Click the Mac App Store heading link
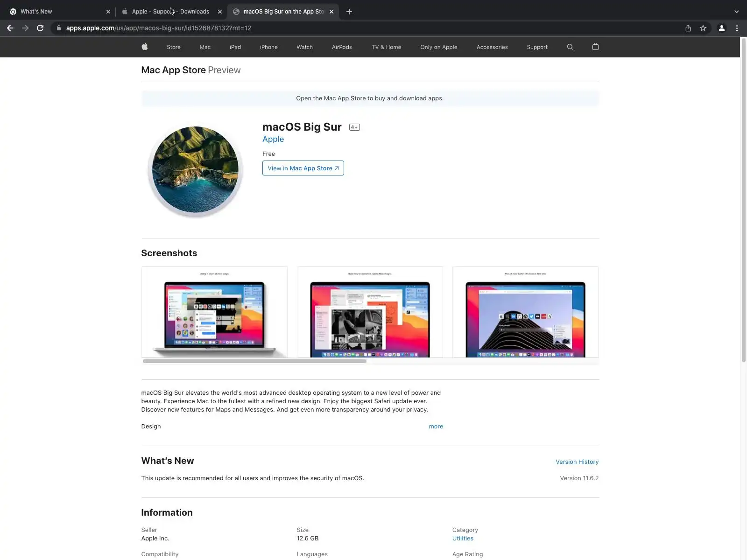This screenshot has height=560, width=747. pyautogui.click(x=174, y=70)
